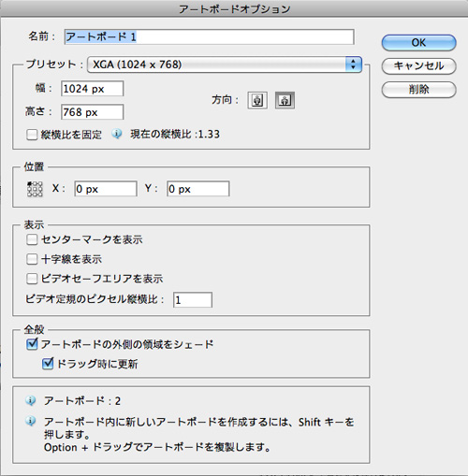Click info icon beside Shift key hint
Image resolution: width=468 pixels, height=476 pixels.
pos(30,422)
